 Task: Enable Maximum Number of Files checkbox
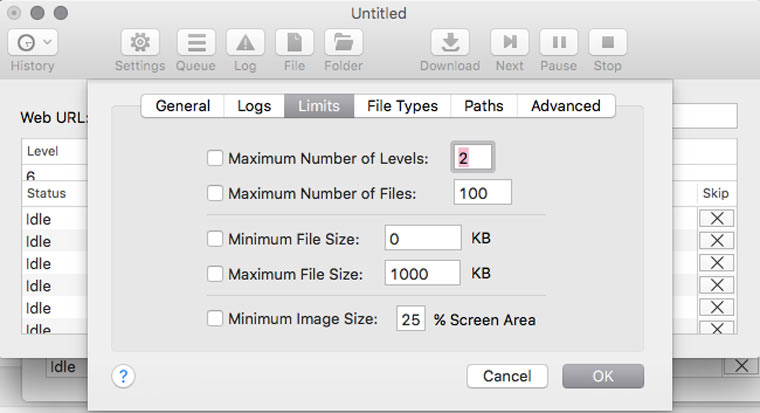click(215, 192)
